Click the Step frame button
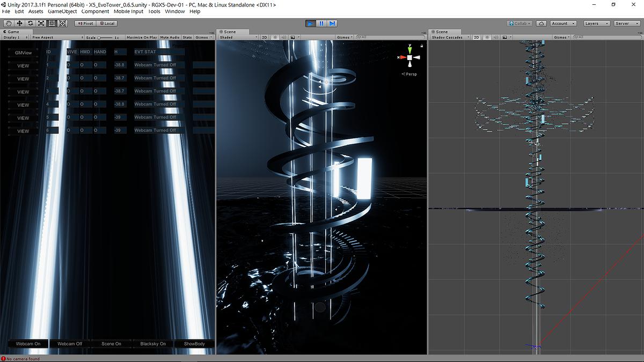This screenshot has height=362, width=644. (x=332, y=24)
